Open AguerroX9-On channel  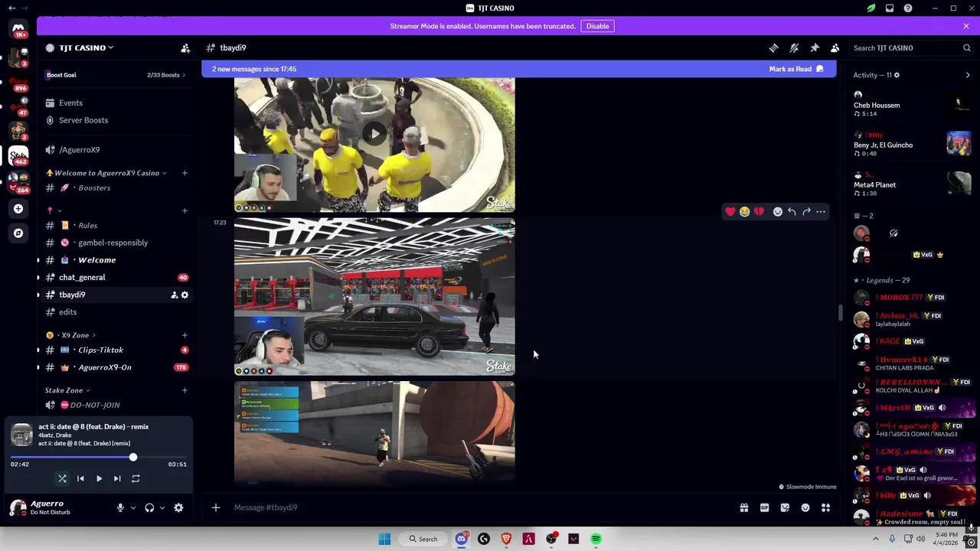116,367
